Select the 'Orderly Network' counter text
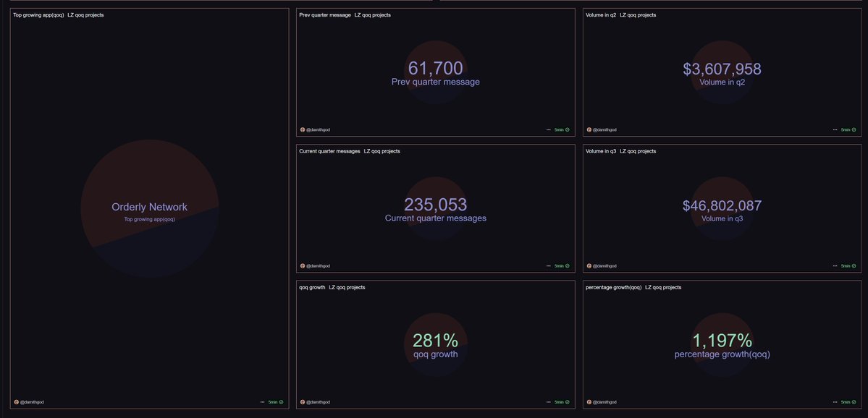 click(x=149, y=207)
